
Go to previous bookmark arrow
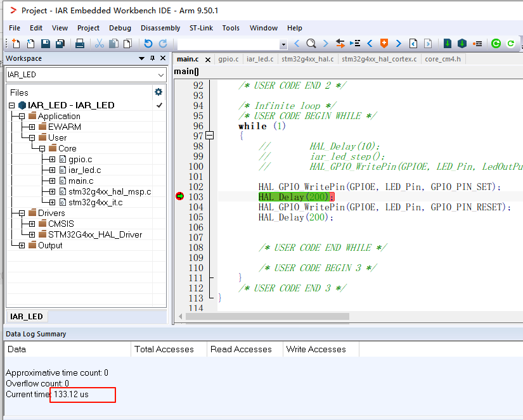(x=370, y=43)
